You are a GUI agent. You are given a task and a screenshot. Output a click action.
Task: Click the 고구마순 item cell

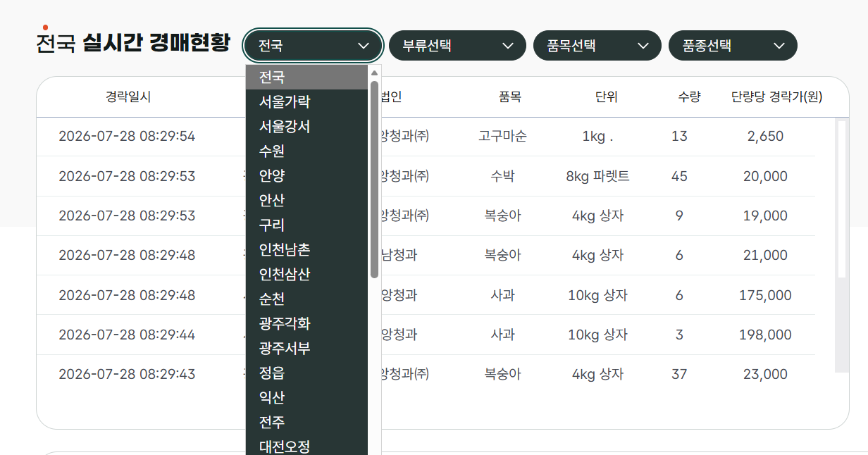pyautogui.click(x=502, y=137)
